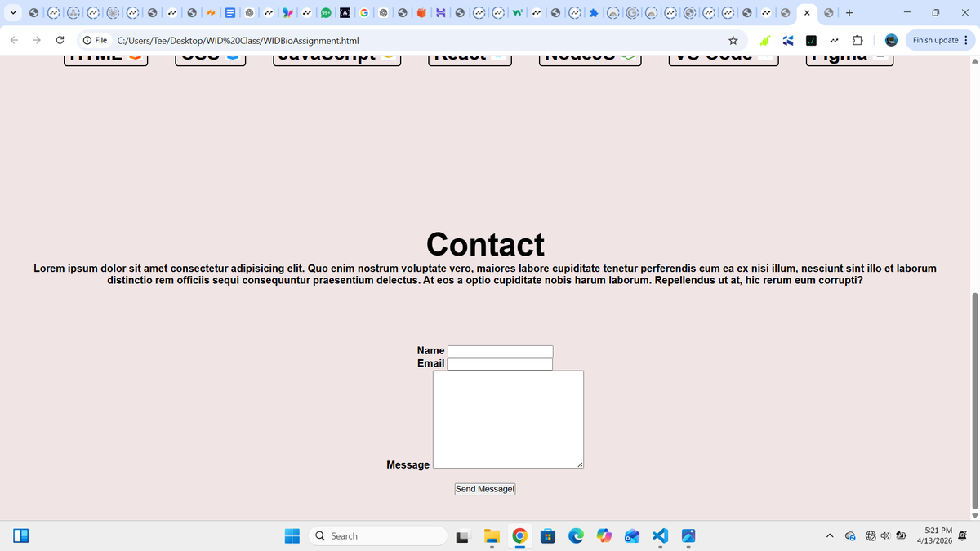The width and height of the screenshot is (980, 551).
Task: Click the address bar URL text
Action: pos(238,40)
